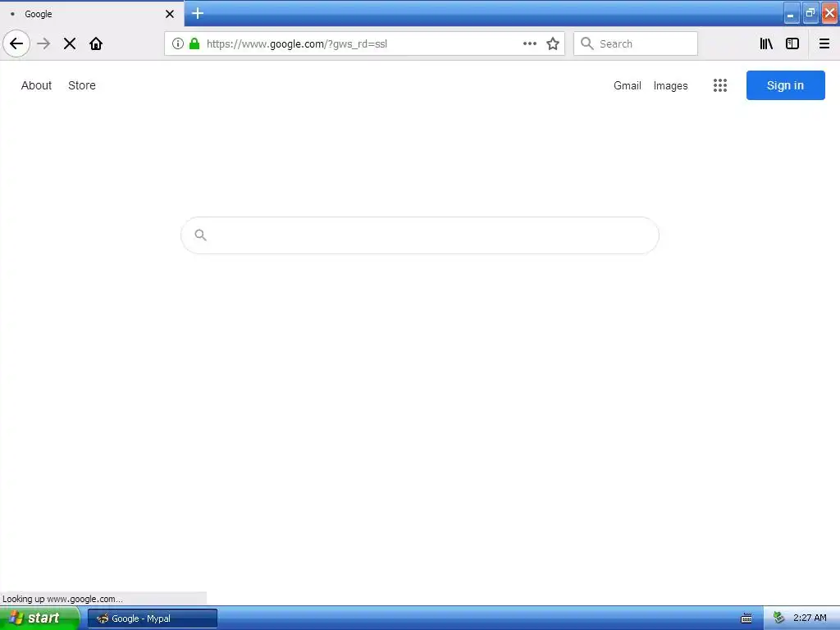This screenshot has height=630, width=840.
Task: Focus the Google search input field
Action: click(x=420, y=235)
